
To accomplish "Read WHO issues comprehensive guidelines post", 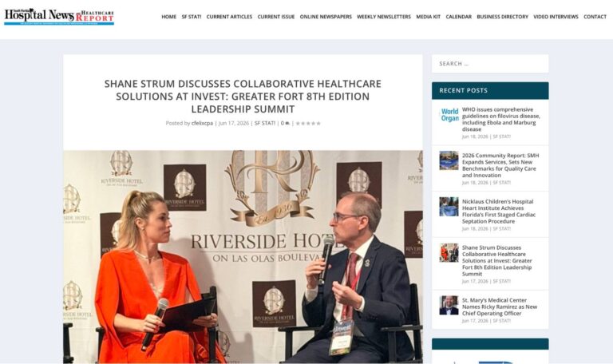I will [x=500, y=119].
